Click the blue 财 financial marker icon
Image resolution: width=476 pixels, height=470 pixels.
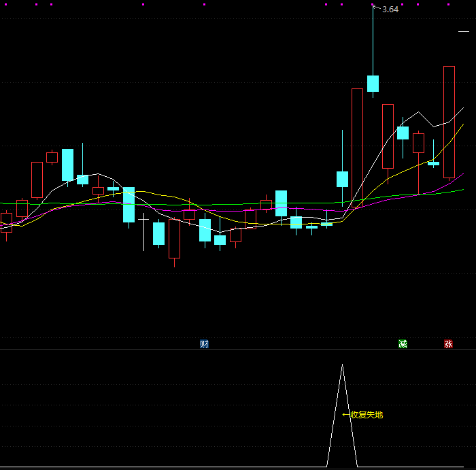(204, 344)
